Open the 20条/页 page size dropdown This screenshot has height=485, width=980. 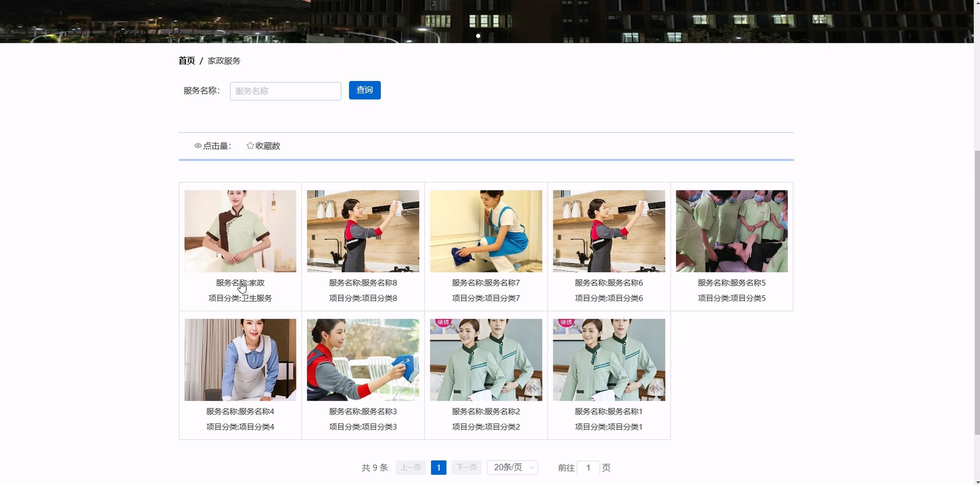tap(512, 468)
